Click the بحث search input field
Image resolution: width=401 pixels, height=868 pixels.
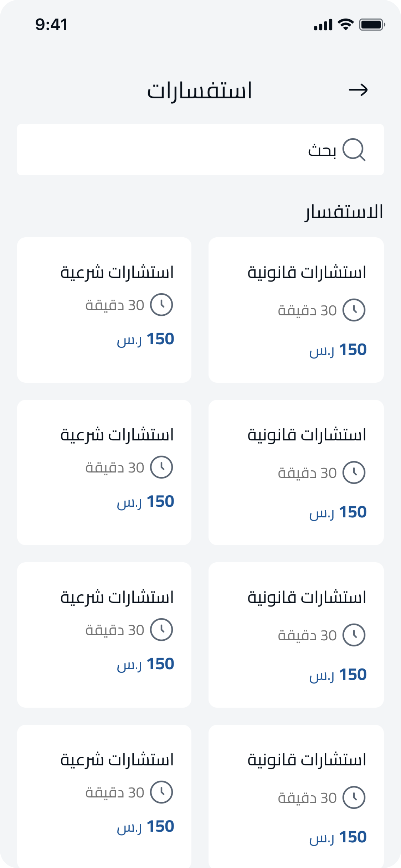pyautogui.click(x=200, y=150)
